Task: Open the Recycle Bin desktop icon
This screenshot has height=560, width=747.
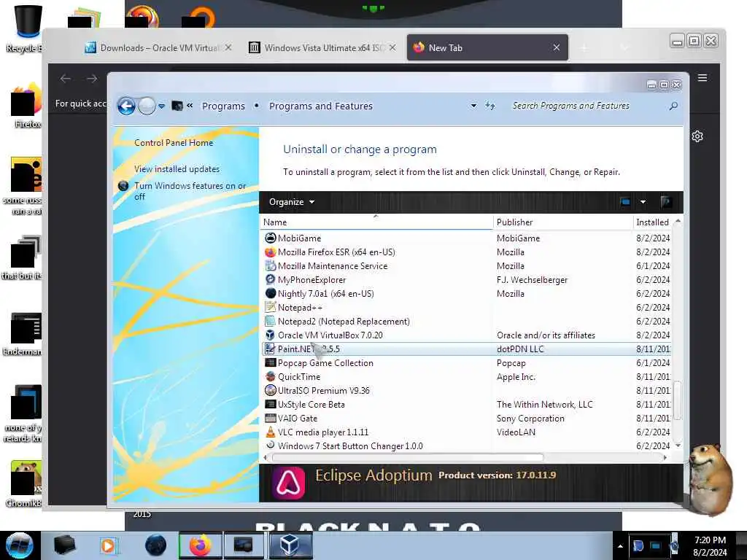Action: (28, 28)
